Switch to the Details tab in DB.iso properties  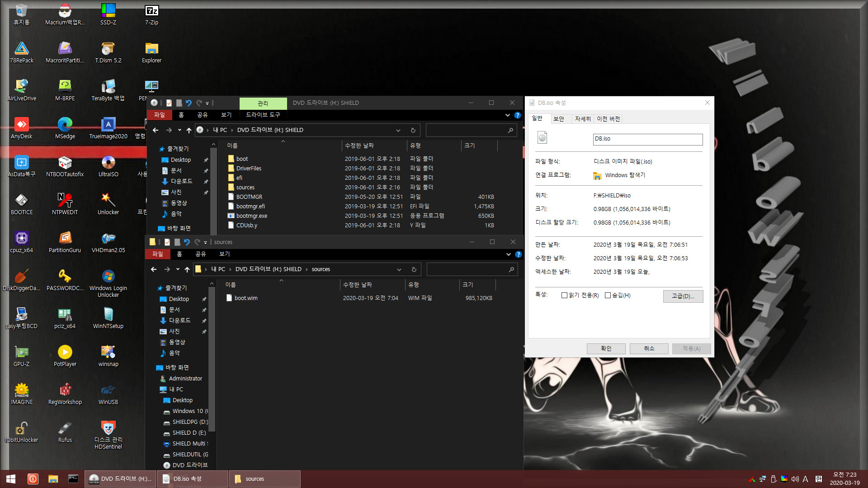coord(583,119)
